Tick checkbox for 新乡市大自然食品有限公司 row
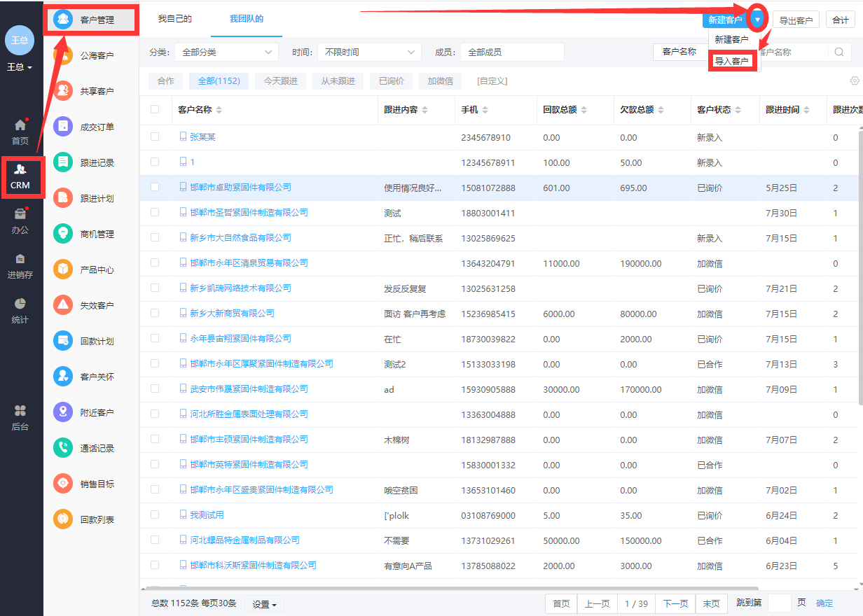863x616 pixels. pos(155,237)
